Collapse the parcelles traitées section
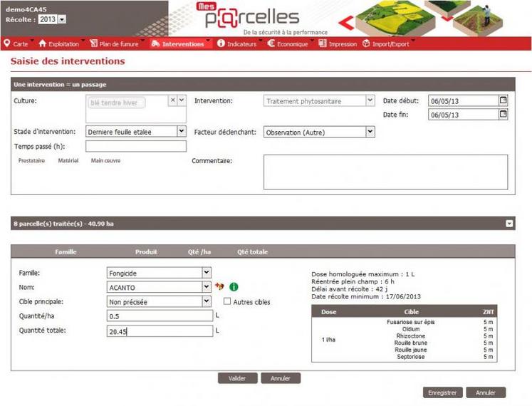This screenshot has width=532, height=406. click(x=509, y=224)
